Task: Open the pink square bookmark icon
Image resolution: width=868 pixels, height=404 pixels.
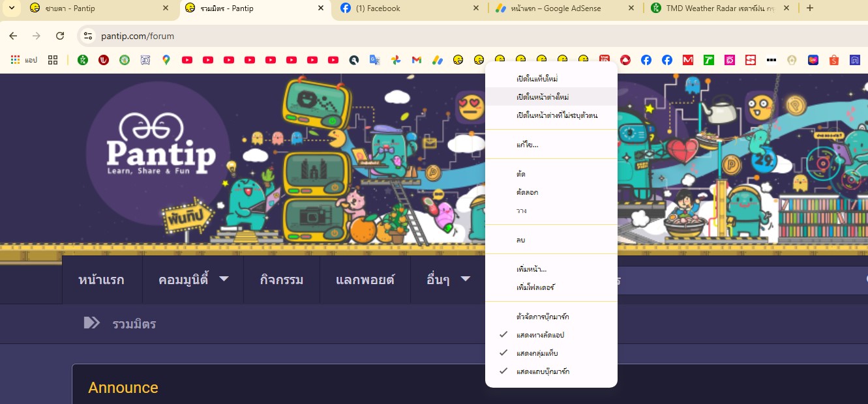Action: click(730, 60)
